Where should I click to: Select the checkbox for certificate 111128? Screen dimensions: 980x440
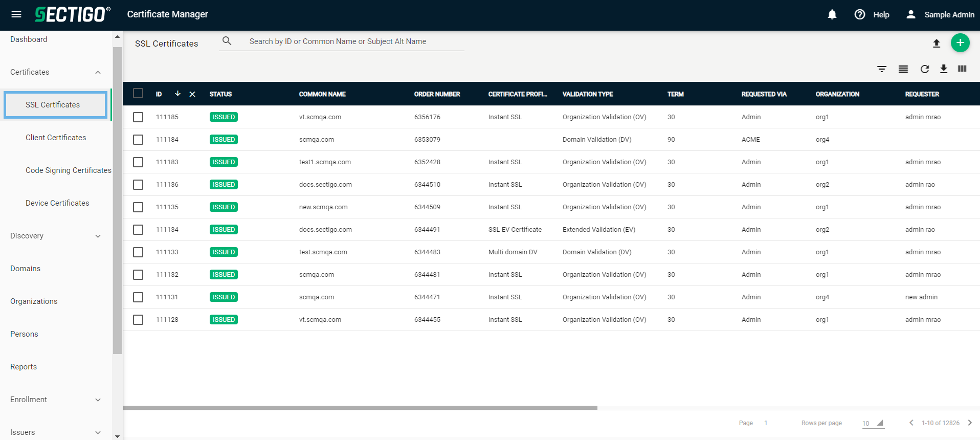[x=138, y=320]
